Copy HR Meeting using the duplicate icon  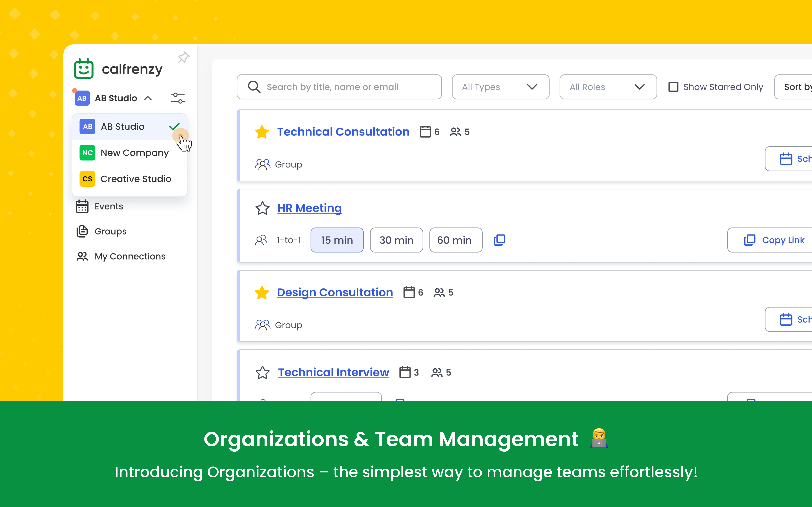(x=499, y=240)
